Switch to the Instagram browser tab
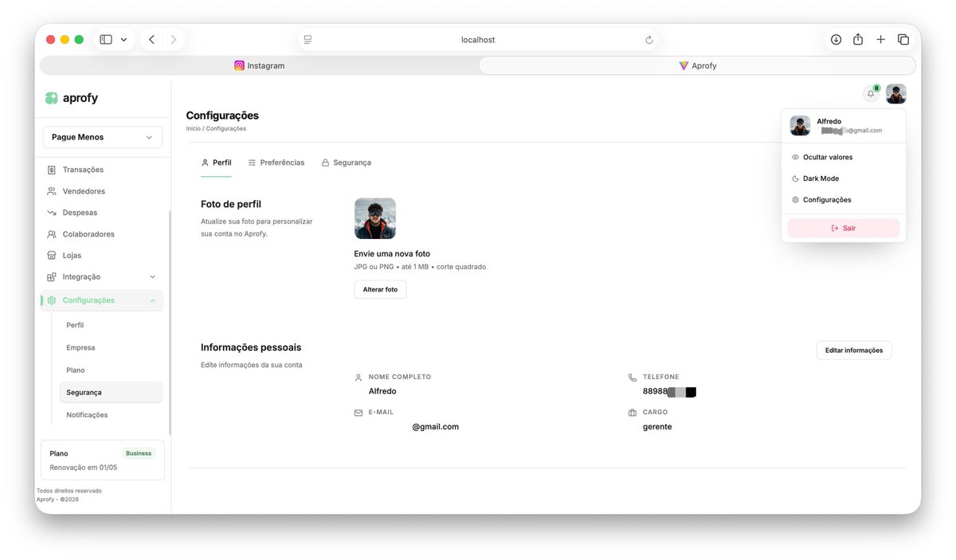 [259, 65]
